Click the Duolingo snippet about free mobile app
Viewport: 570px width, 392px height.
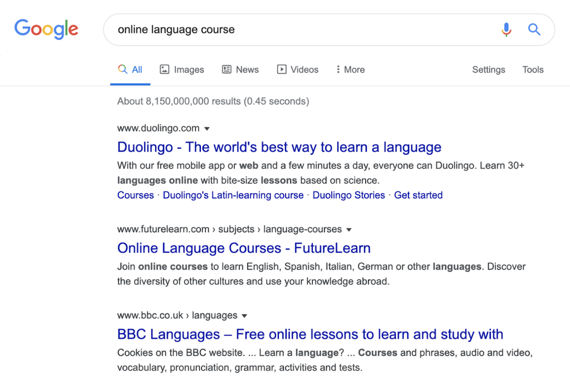point(321,173)
